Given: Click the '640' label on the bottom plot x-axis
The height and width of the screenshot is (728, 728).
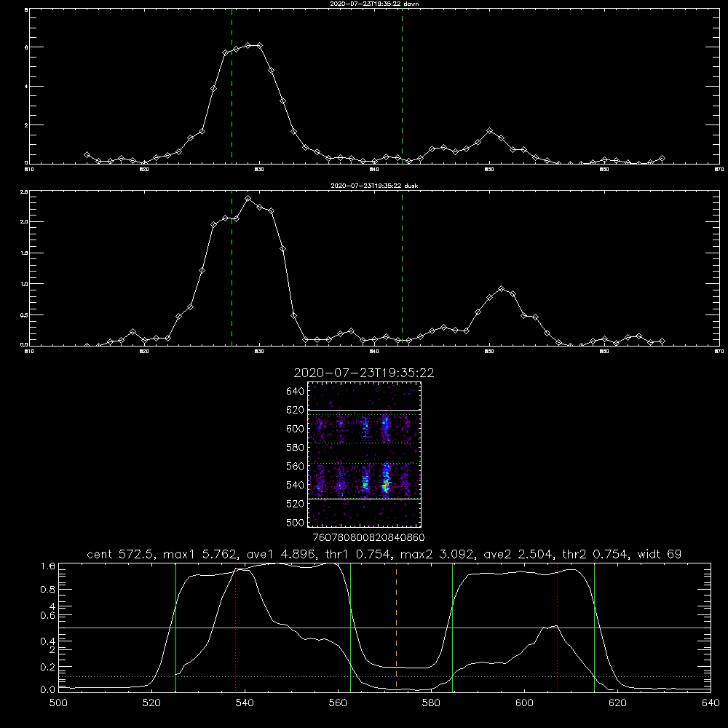Looking at the screenshot, I should coord(711,703).
